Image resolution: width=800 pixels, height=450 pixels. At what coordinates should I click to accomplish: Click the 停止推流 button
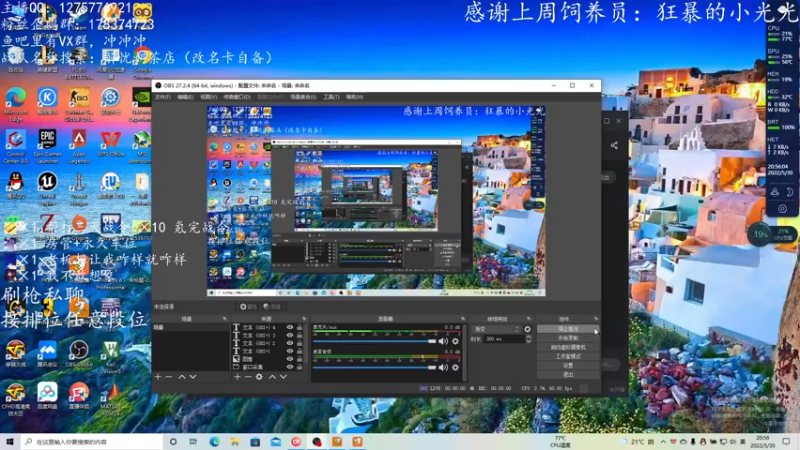click(x=568, y=329)
